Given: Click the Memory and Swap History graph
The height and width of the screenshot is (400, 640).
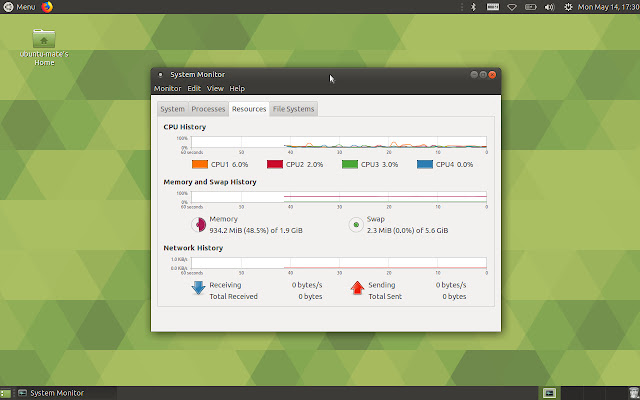Looking at the screenshot, I should tap(339, 197).
